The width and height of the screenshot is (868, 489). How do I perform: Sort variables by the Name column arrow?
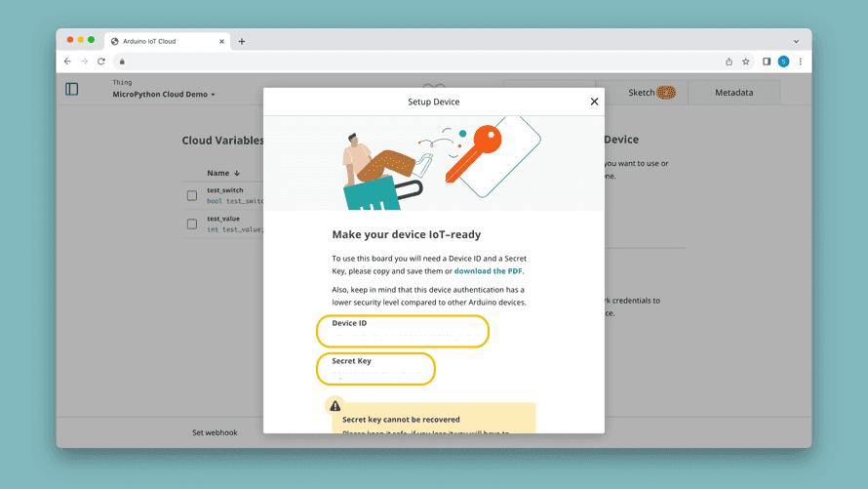(237, 173)
